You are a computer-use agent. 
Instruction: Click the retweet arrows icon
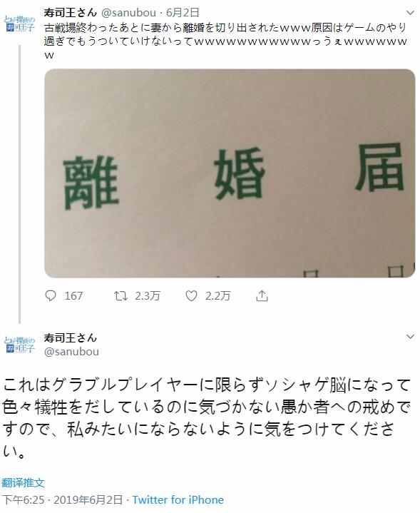[121, 296]
